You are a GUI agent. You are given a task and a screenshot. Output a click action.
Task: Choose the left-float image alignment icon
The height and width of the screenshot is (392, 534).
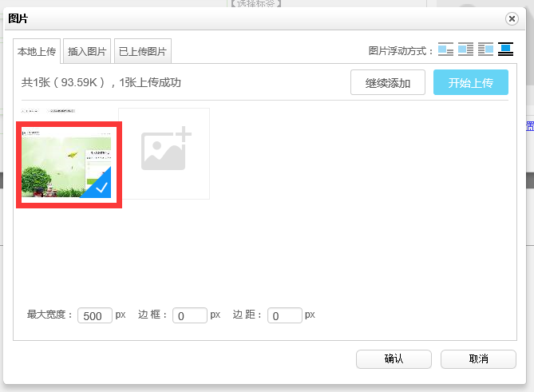point(466,50)
